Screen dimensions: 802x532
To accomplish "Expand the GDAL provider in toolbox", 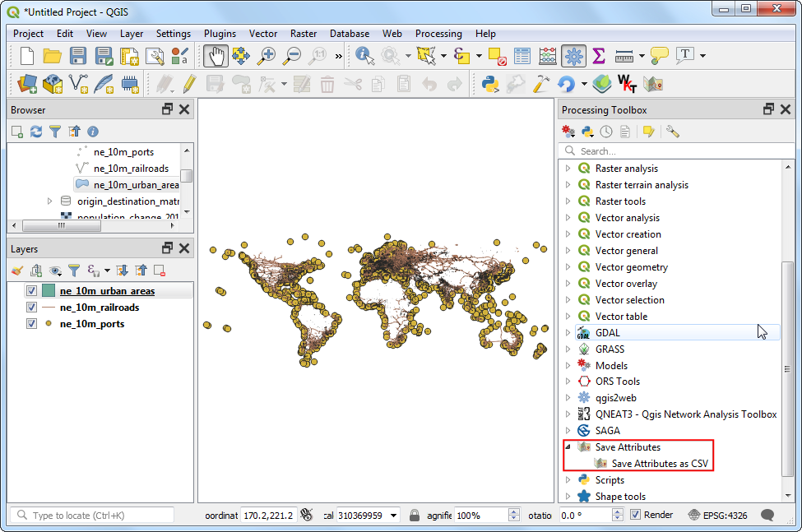I will click(x=568, y=333).
